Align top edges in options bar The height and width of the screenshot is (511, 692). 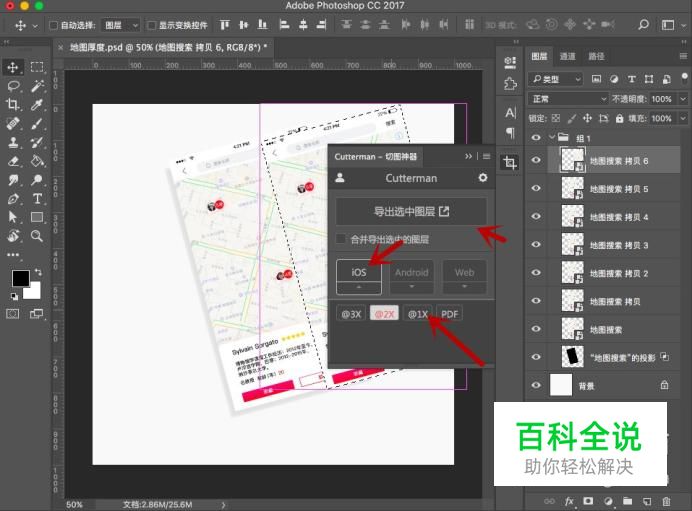coord(225,25)
